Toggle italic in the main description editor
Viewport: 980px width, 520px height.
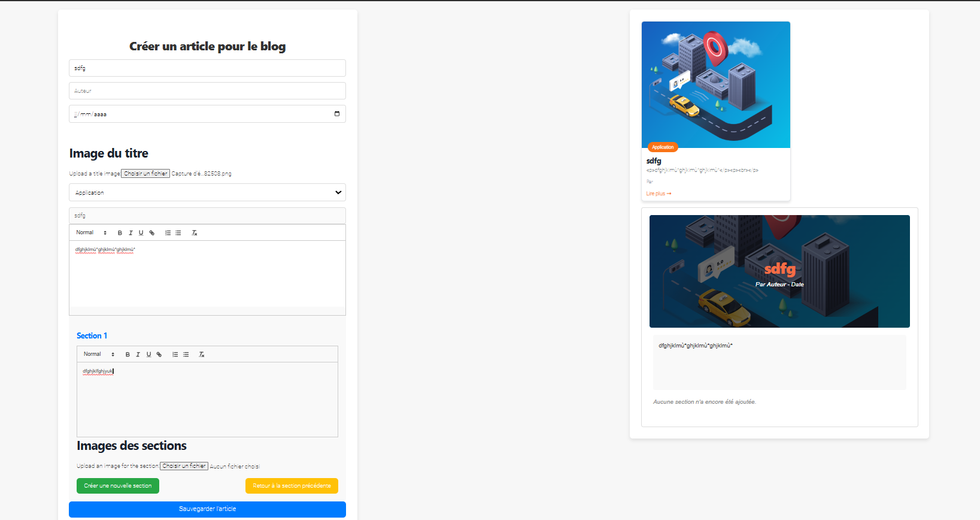click(131, 233)
